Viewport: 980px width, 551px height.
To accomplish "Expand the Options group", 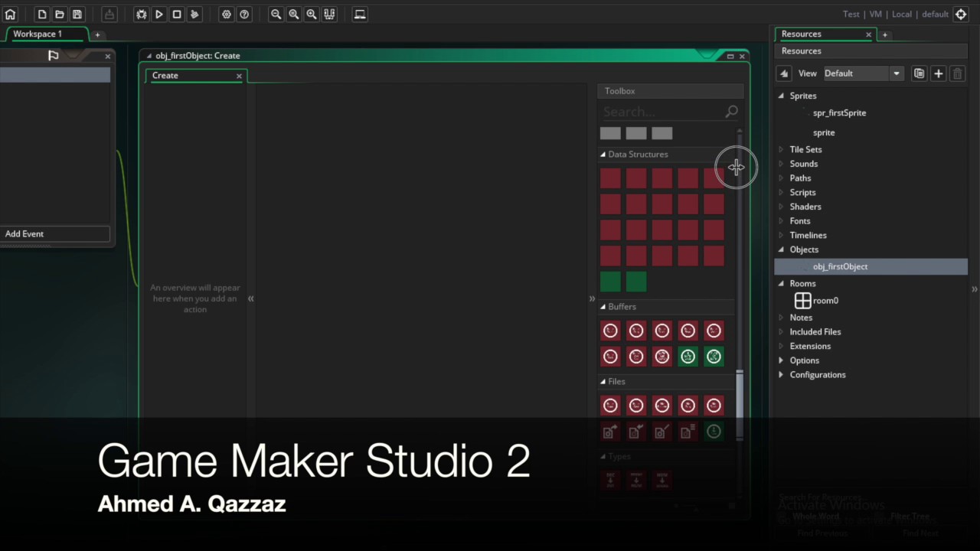I will tap(781, 360).
